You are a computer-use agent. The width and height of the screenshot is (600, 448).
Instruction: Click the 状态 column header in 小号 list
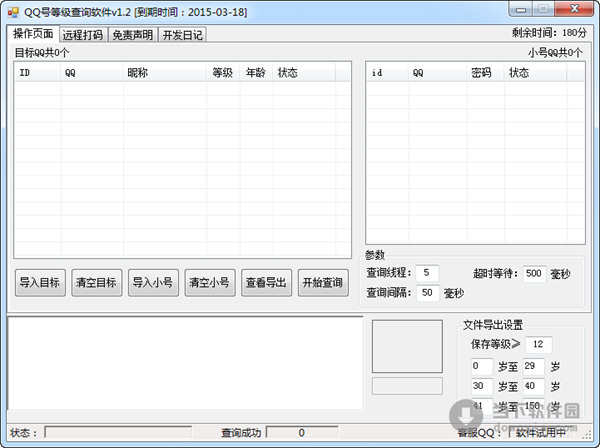click(535, 72)
